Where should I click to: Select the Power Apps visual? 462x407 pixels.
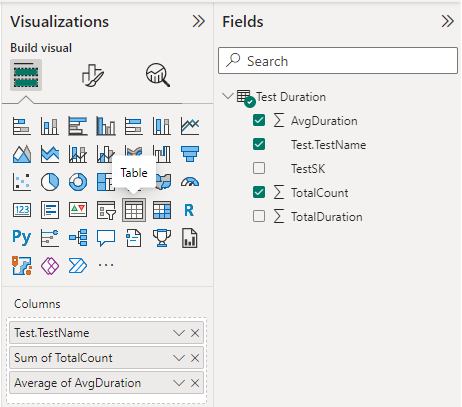50,266
